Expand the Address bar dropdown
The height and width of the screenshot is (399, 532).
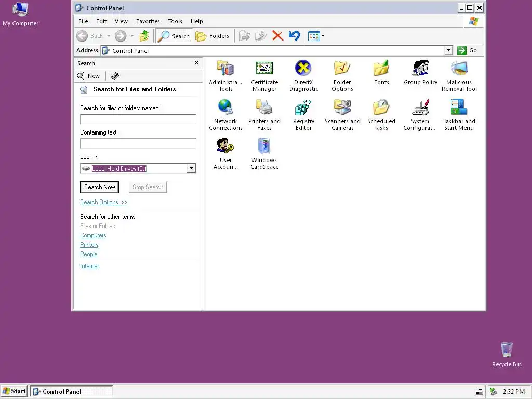click(x=448, y=50)
